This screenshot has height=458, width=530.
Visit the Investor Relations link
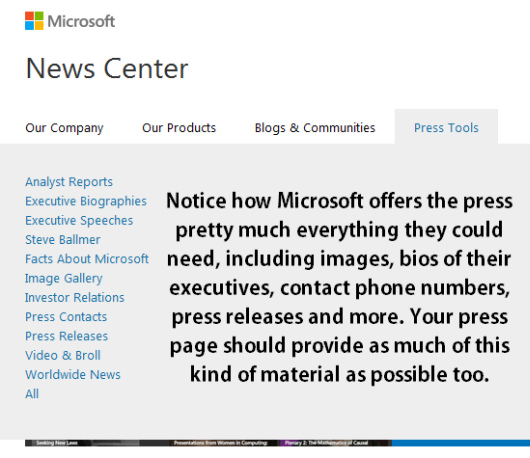(x=75, y=297)
